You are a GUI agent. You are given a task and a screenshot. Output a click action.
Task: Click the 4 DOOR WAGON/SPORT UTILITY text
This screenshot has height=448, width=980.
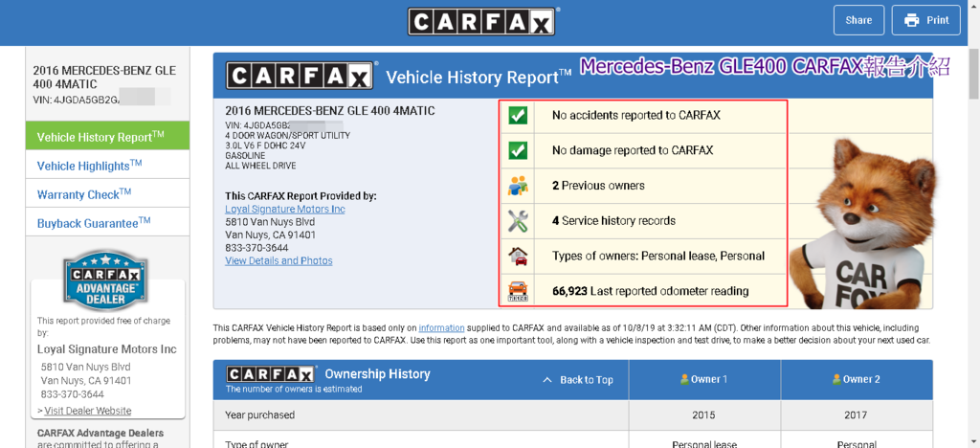pyautogui.click(x=287, y=136)
